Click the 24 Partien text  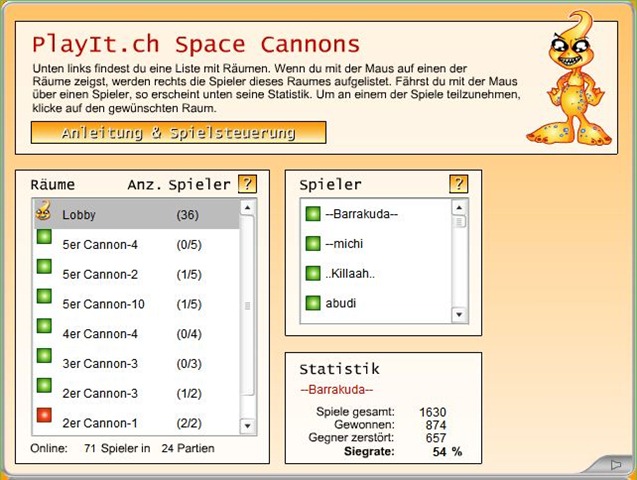pyautogui.click(x=188, y=448)
